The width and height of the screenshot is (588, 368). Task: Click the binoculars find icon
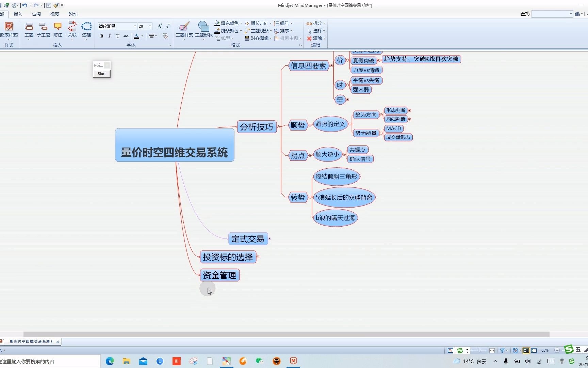pyautogui.click(x=577, y=14)
